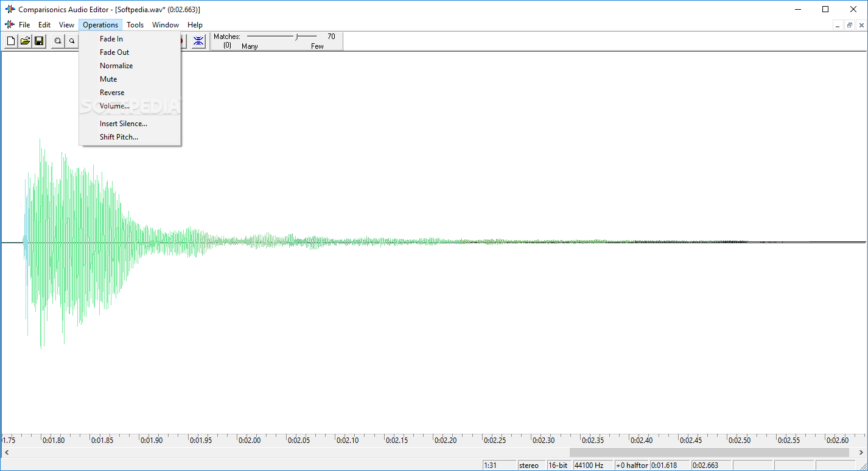The height and width of the screenshot is (471, 868).
Task: Click the Open file folder icon
Action: [x=25, y=41]
